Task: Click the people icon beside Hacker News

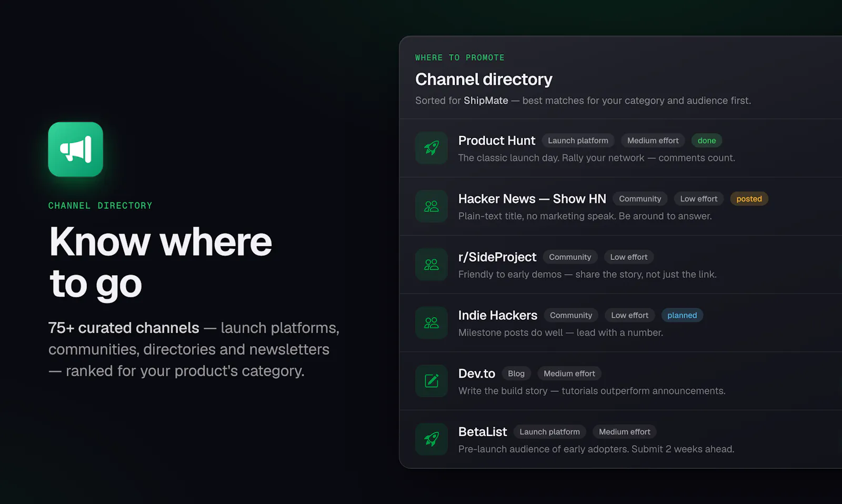Action: coord(432,206)
